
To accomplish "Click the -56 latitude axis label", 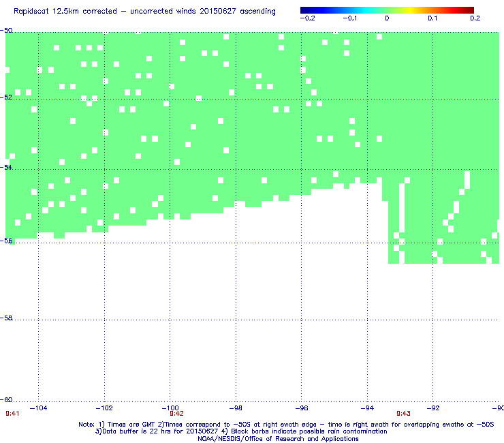I will [x=6, y=241].
